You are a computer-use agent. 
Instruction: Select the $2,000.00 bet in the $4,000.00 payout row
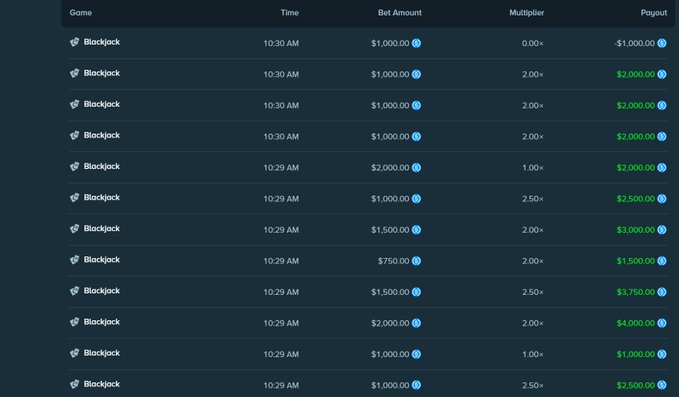(x=390, y=323)
